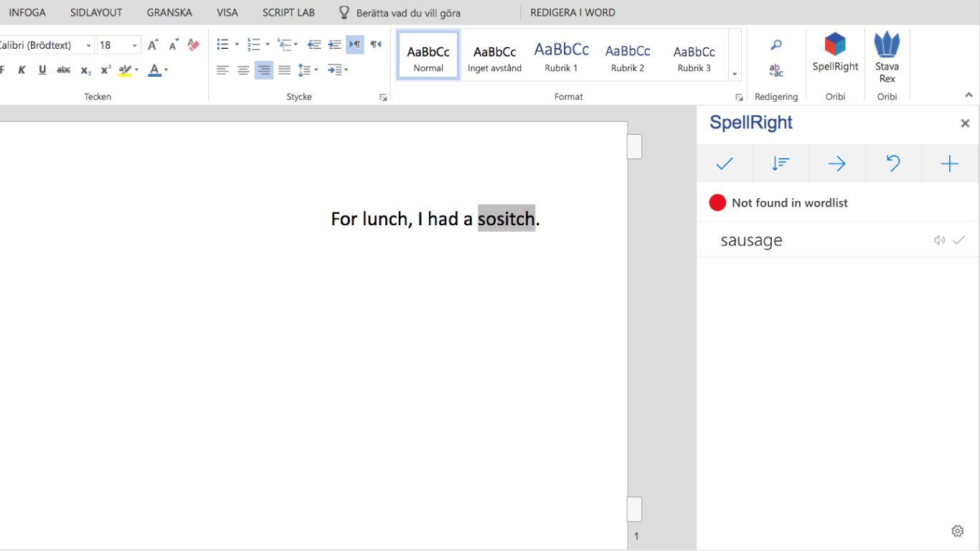Increase indent in the Stycke group
Screen dimensions: 980x551
tap(334, 44)
